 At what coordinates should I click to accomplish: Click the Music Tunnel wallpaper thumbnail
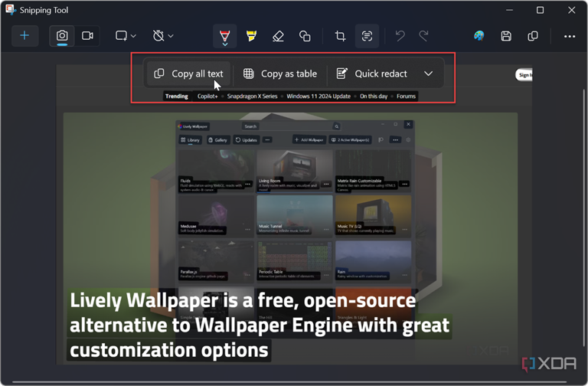click(x=295, y=216)
